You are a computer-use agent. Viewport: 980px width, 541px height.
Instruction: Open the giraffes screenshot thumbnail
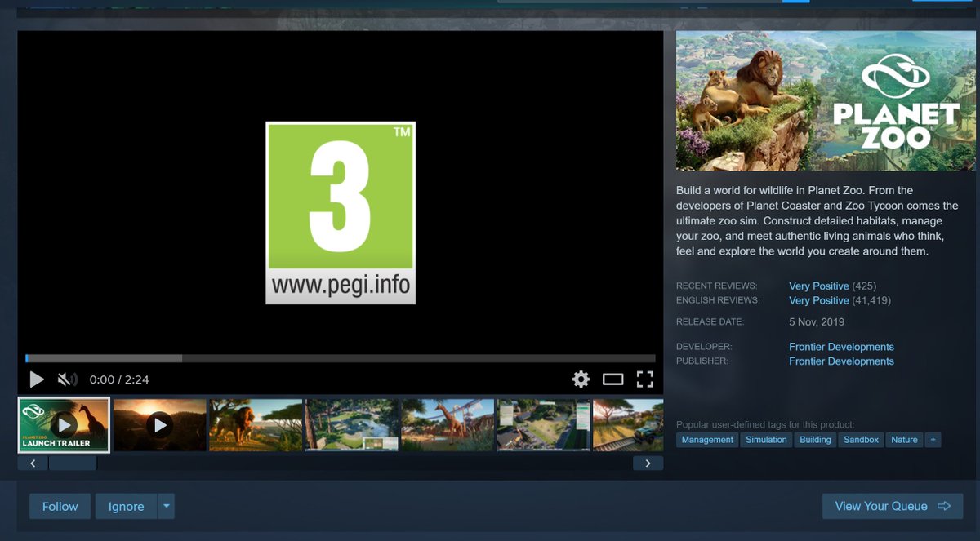pos(448,425)
